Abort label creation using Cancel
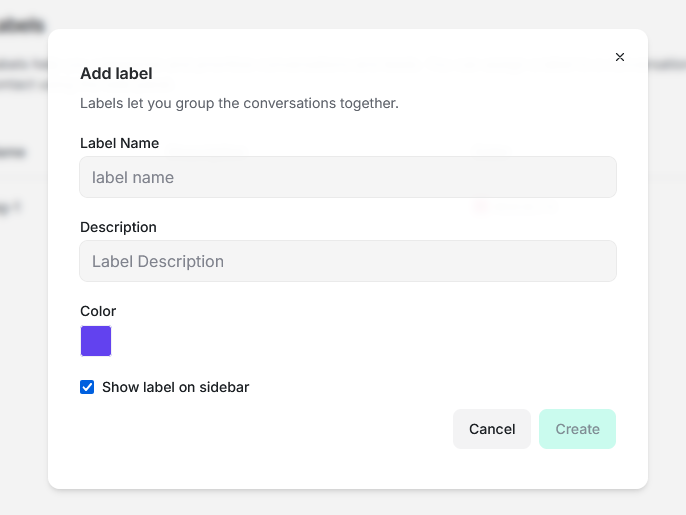 click(492, 429)
